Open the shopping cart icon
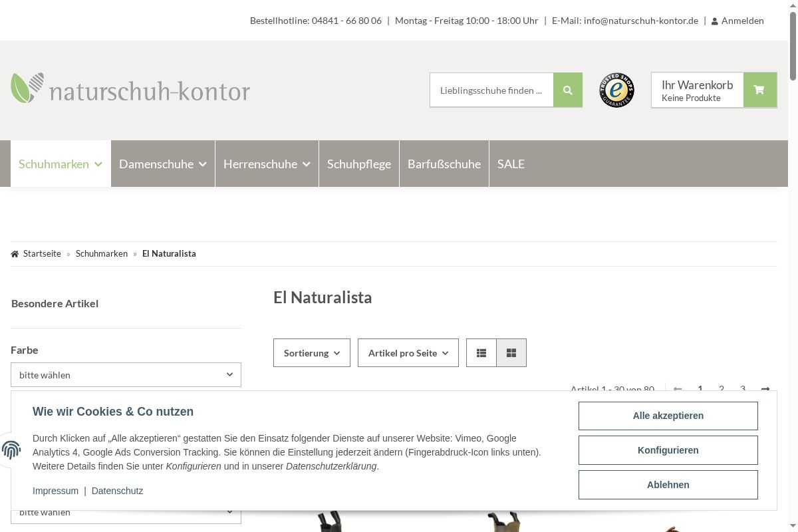Screen dimensions: 798x532 pyautogui.click(x=759, y=90)
